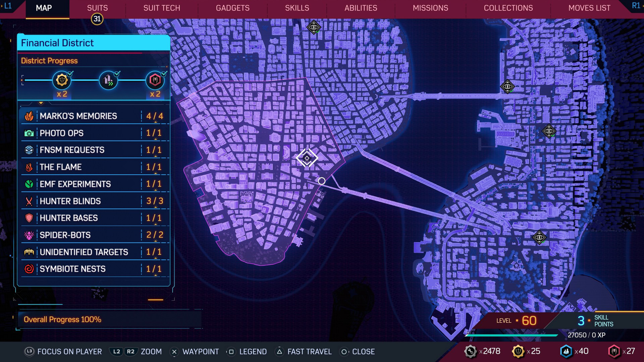Screen dimensions: 644x362
Task: Toggle the third district progress reward
Action: 155,80
